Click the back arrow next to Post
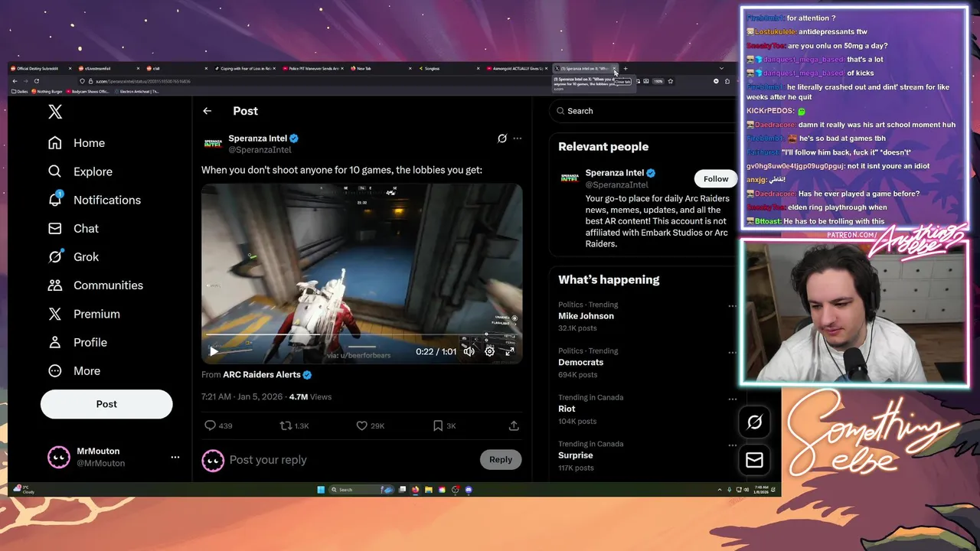 pos(207,111)
